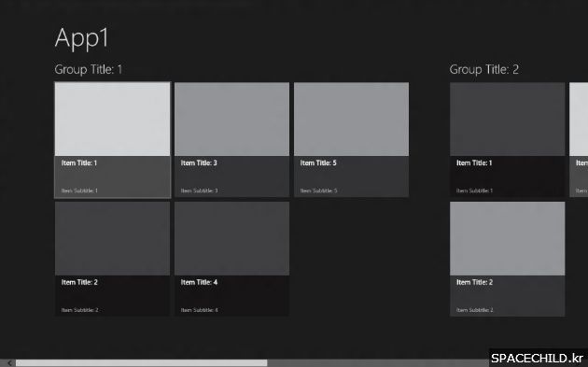Open Item Title: 1 tile under Group Title: 2
Screen dimensions: 588x367
(508, 139)
